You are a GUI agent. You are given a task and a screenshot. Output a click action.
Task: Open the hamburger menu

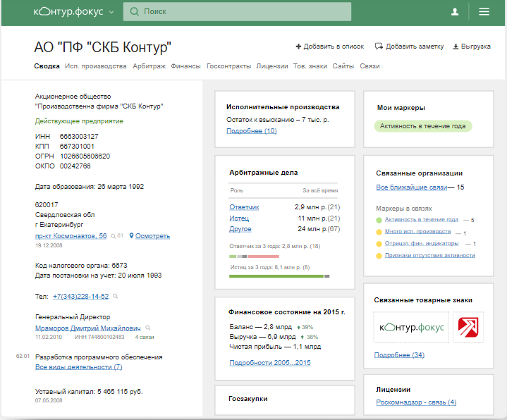click(x=484, y=12)
